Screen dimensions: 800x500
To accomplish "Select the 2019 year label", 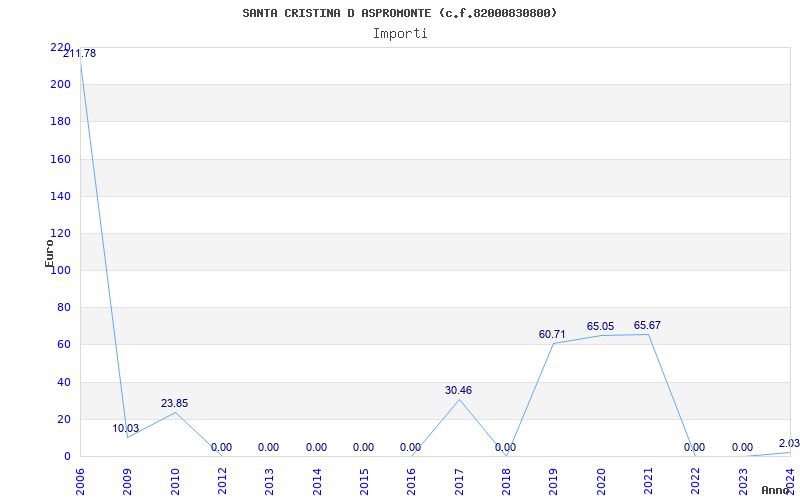I will point(554,482).
